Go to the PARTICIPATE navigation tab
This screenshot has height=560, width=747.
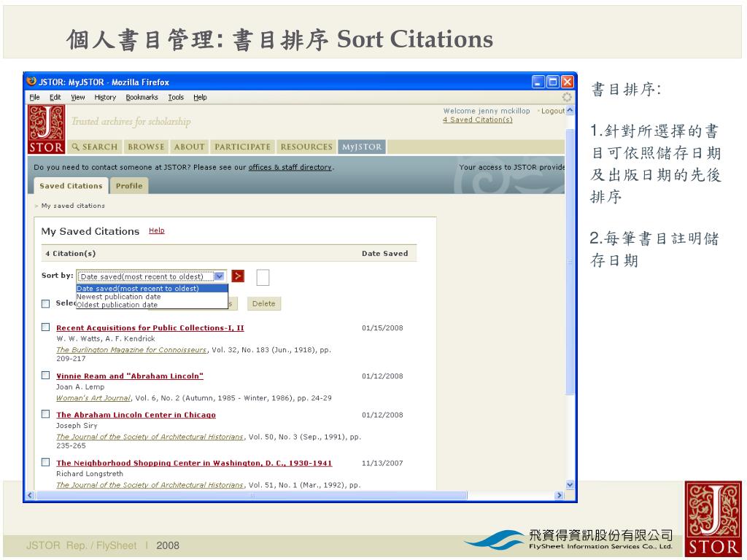242,147
